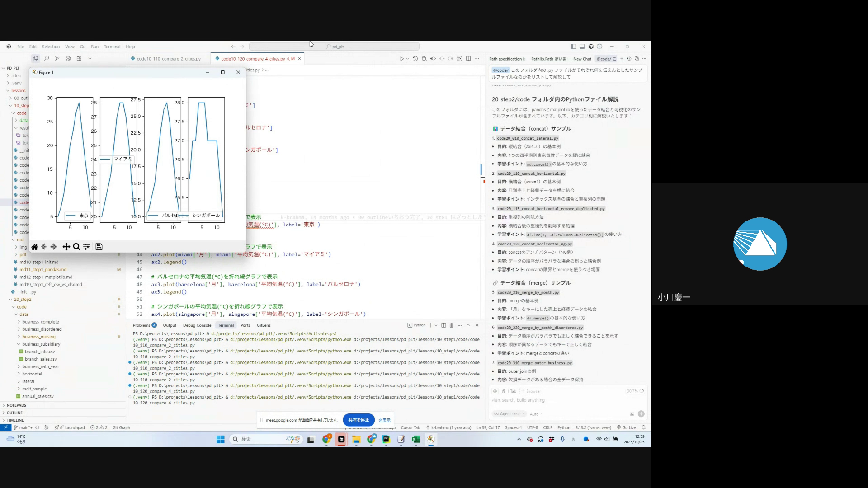868x488 pixels.
Task: Toggle the bottom panel layout icon
Action: pyautogui.click(x=582, y=47)
